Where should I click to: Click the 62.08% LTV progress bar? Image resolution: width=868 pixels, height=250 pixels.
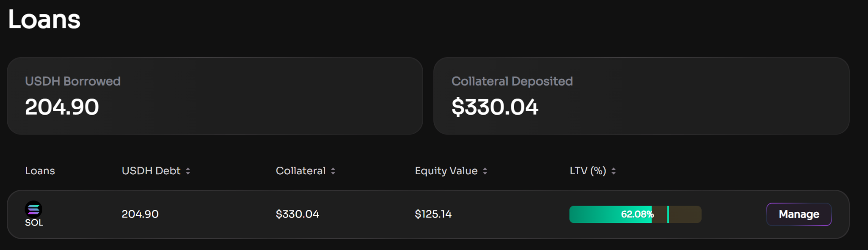coord(635,214)
